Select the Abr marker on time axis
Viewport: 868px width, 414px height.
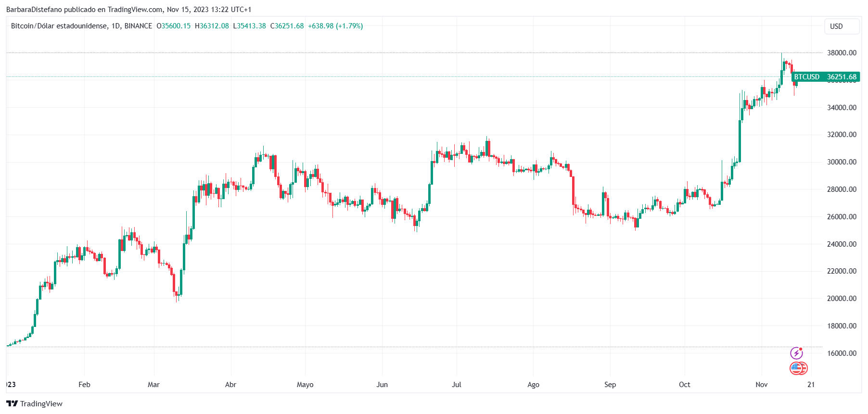[x=230, y=385]
